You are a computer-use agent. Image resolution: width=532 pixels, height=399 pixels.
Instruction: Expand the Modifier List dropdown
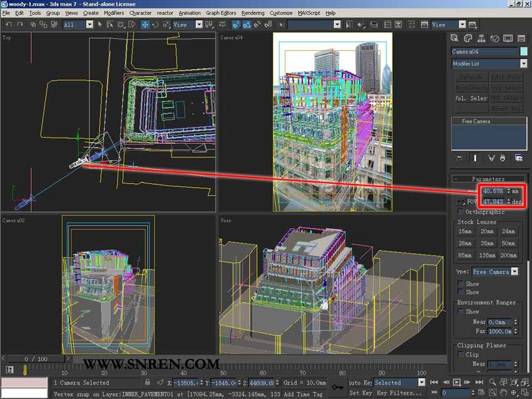tap(524, 63)
